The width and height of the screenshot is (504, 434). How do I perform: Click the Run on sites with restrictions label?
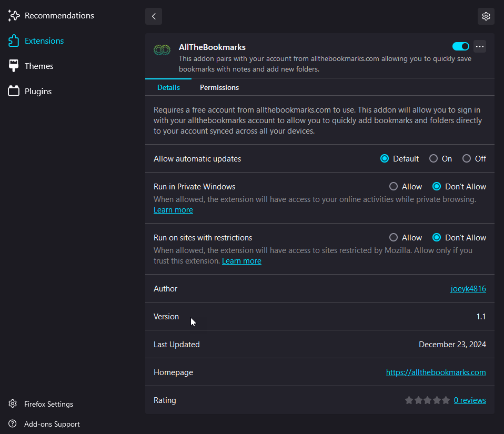pos(203,238)
